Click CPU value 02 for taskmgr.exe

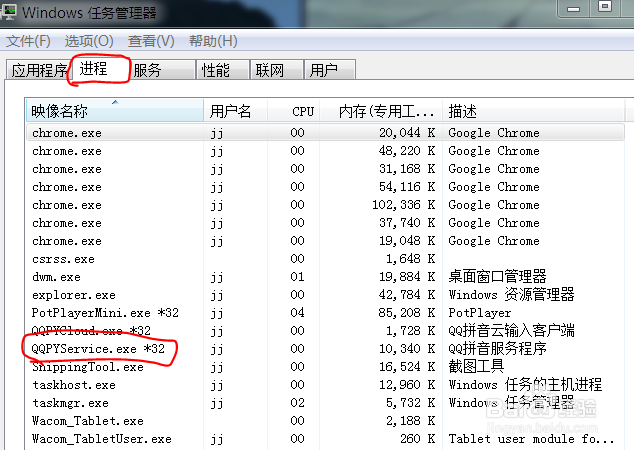click(297, 403)
